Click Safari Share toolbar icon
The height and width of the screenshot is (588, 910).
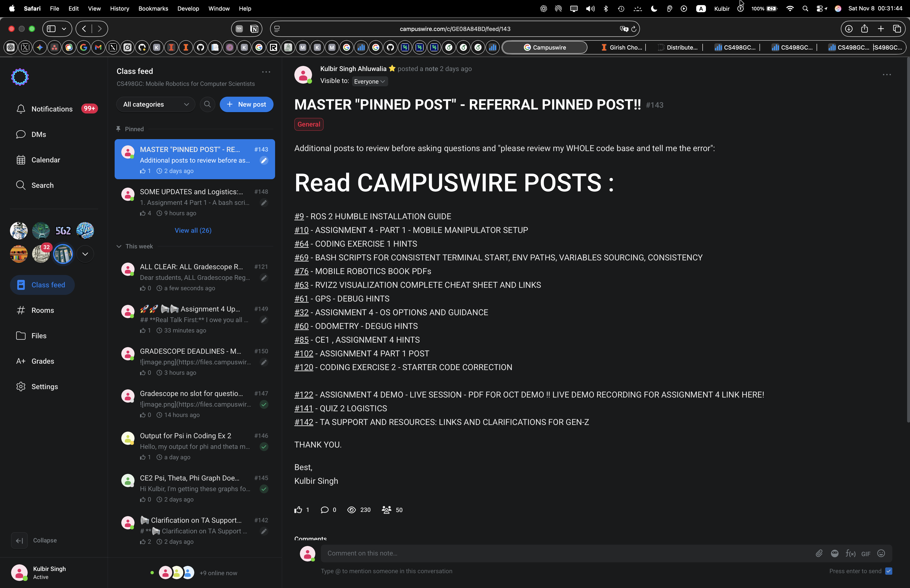coord(865,29)
